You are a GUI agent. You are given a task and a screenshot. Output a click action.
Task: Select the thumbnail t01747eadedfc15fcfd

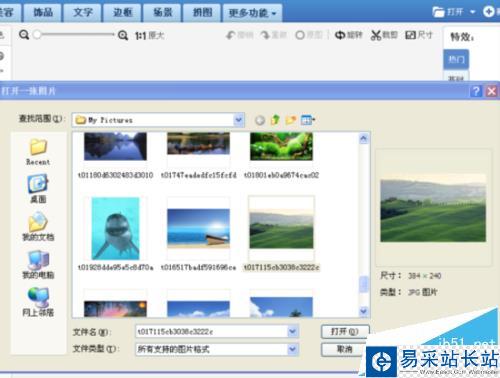point(198,144)
